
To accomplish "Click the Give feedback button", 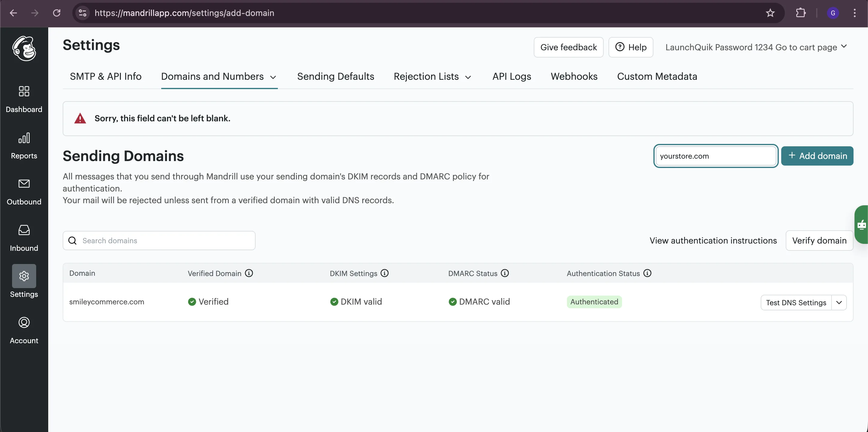I will [x=568, y=47].
